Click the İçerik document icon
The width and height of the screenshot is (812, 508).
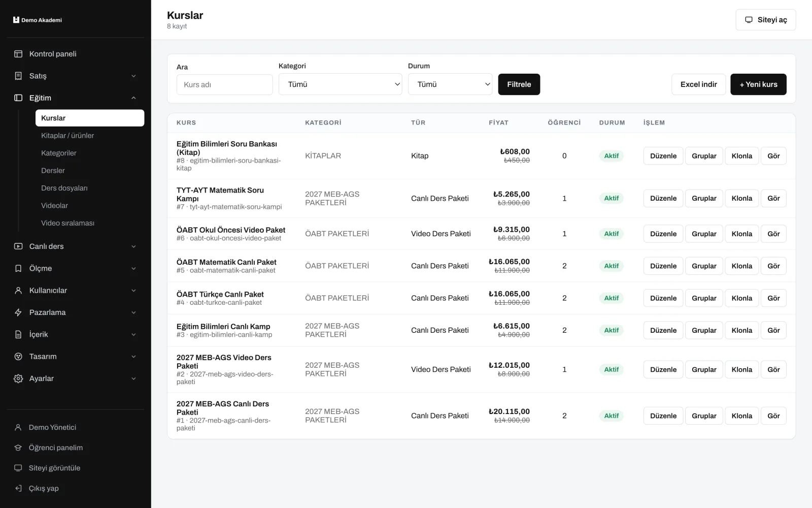(x=18, y=334)
